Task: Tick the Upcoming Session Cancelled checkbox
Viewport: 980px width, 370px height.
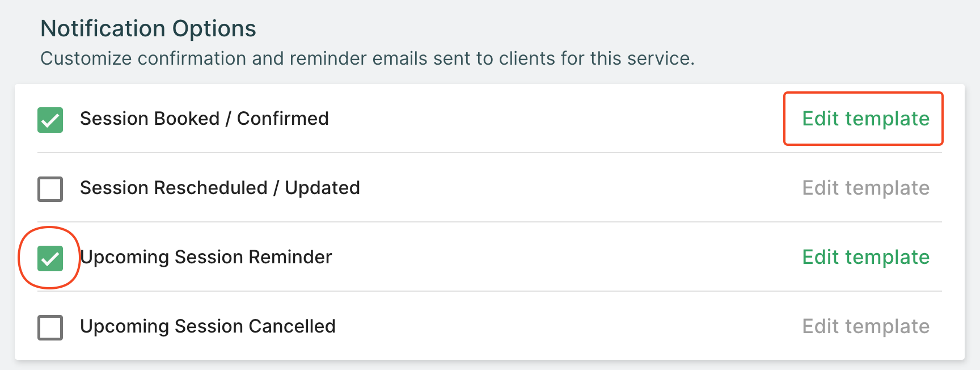Action: point(50,327)
